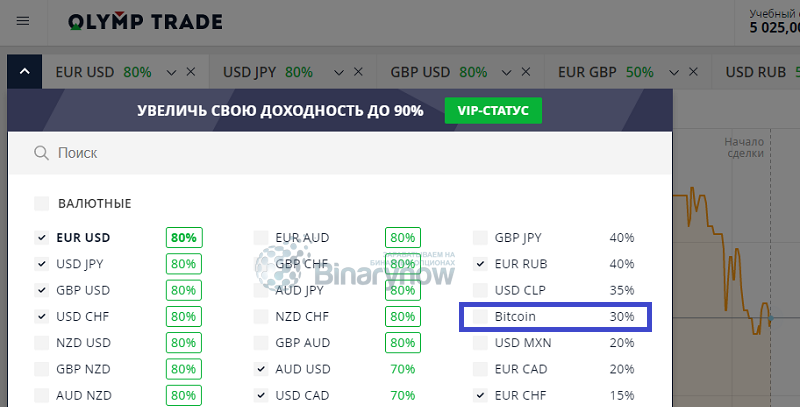Expand the EUR USD tab dropdown chevron

tap(171, 72)
